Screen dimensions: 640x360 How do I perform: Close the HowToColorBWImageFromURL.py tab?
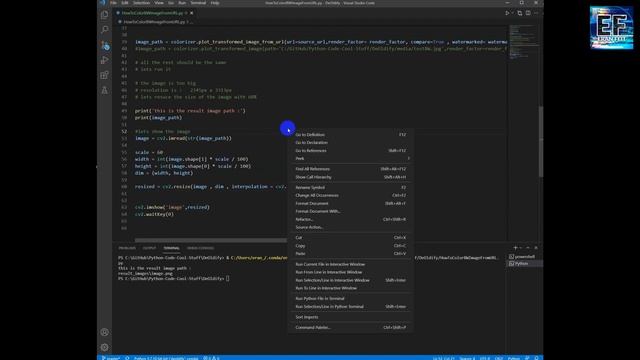(191, 13)
